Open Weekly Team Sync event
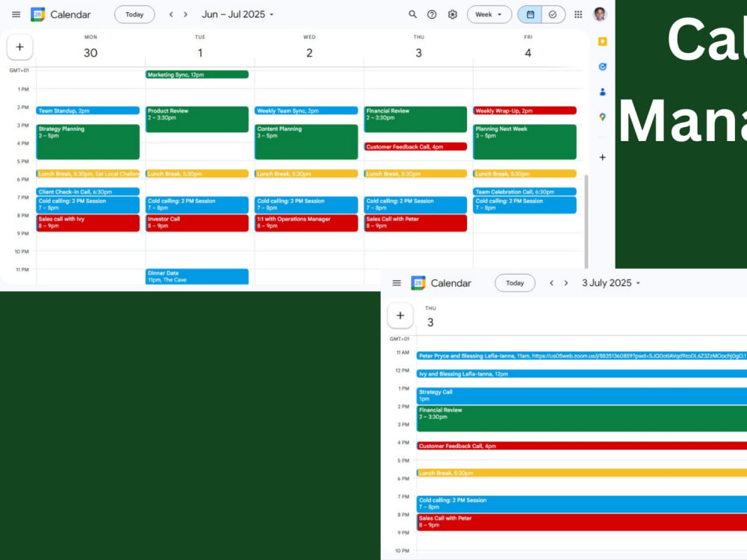The height and width of the screenshot is (560, 747). (x=306, y=111)
